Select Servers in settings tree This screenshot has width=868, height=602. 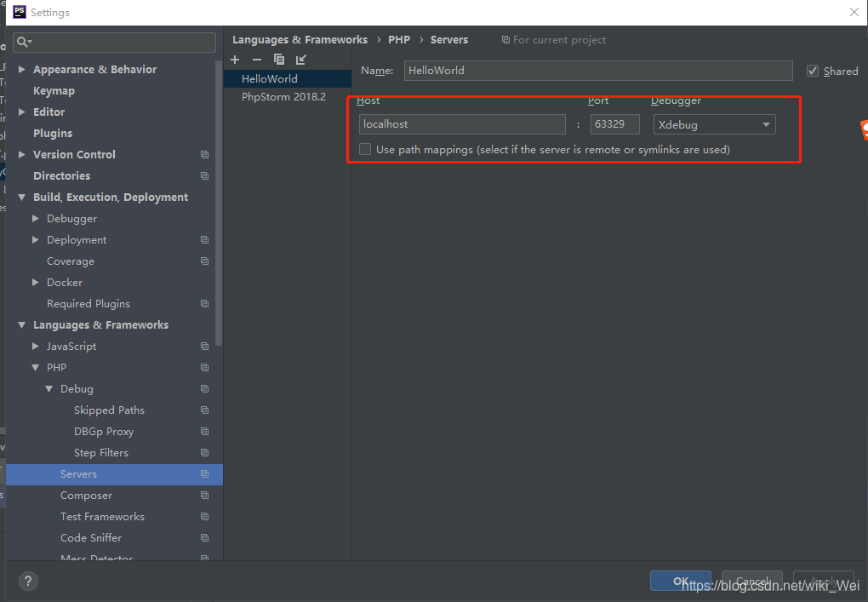(114, 474)
